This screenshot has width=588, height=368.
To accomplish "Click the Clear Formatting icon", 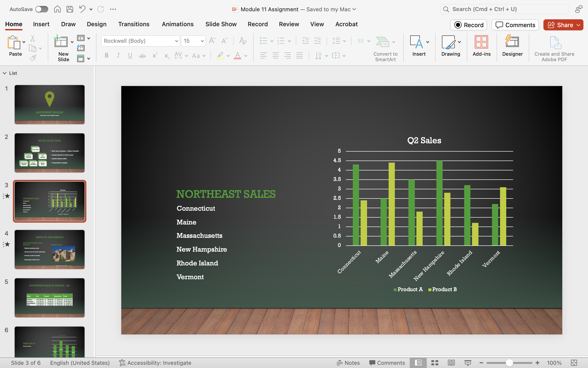I will pyautogui.click(x=243, y=41).
